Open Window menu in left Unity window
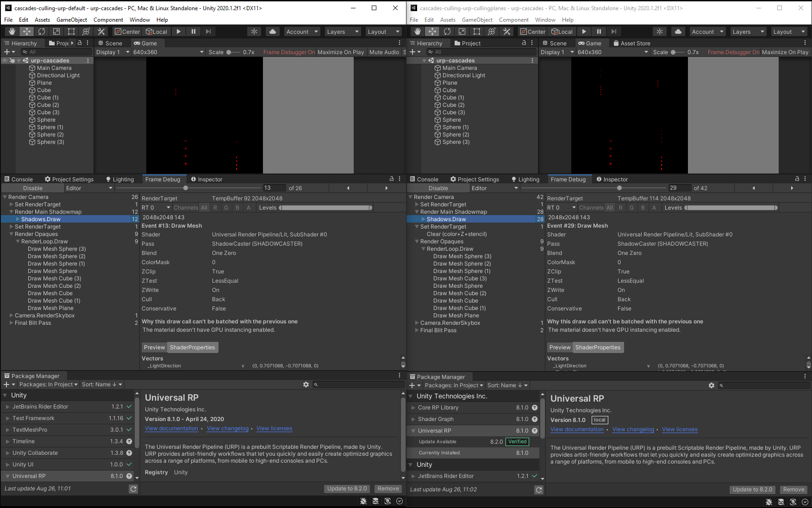The image size is (812, 508). click(x=139, y=19)
